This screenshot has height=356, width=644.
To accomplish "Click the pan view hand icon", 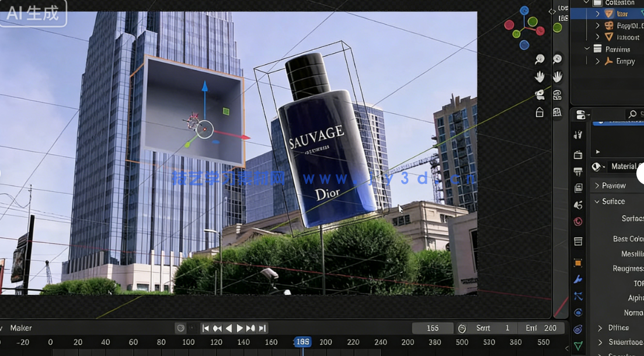I will click(x=540, y=76).
